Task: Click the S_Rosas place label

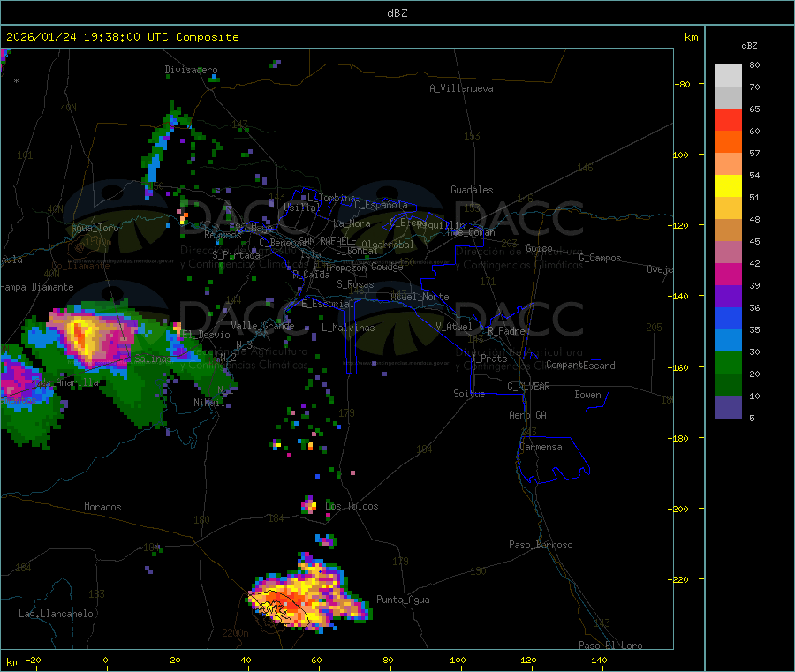Action: point(355,284)
